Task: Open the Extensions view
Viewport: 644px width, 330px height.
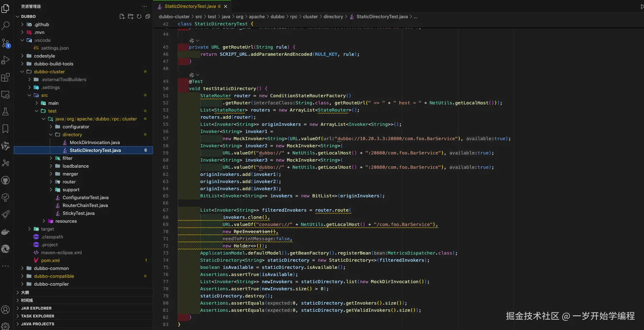Action: [5, 77]
